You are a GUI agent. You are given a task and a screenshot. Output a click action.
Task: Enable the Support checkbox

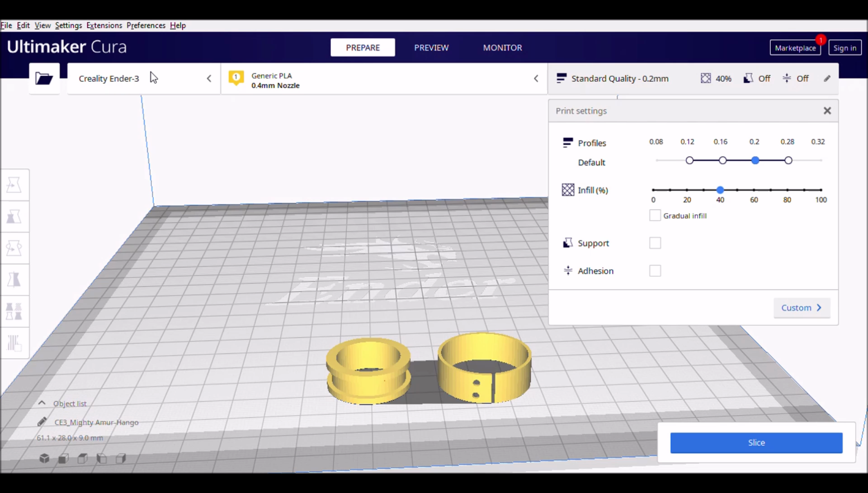pos(655,243)
